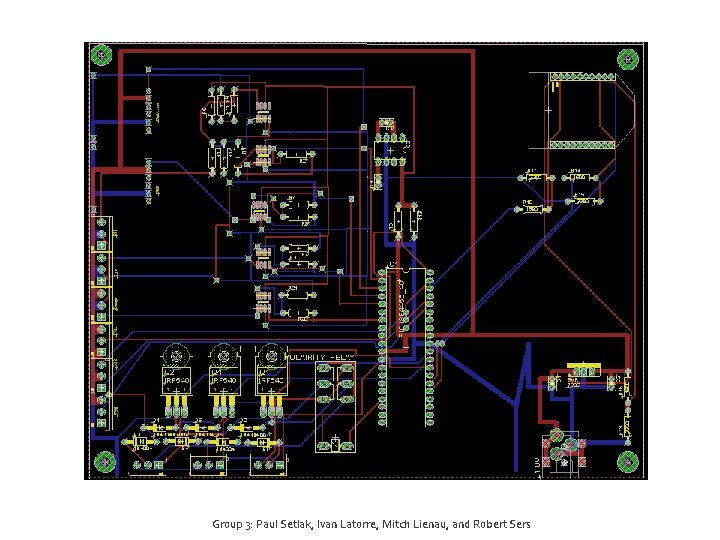Viewport: 720px width, 540px height.
Task: Select the large dual-row edge connector footprint
Action: tap(582, 111)
